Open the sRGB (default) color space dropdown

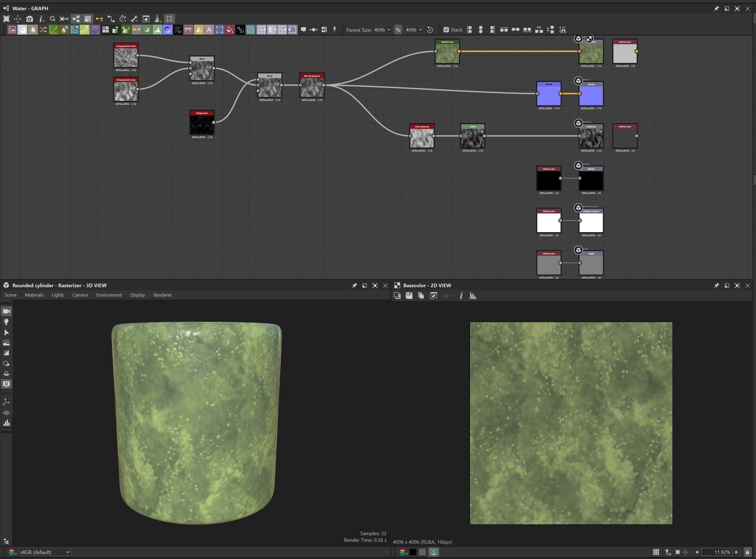point(44,552)
